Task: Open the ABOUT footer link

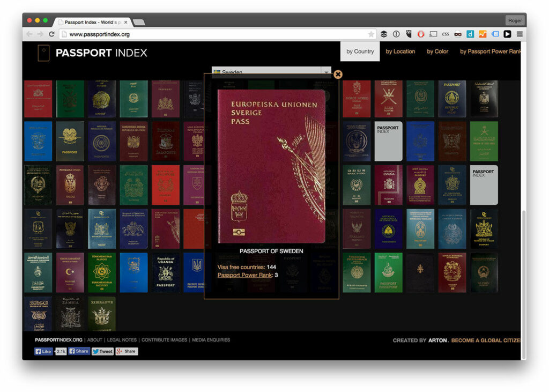Action: 94,340
